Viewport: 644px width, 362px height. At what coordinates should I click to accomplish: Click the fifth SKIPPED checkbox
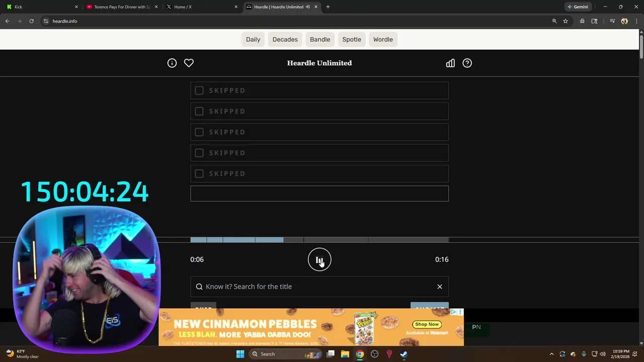point(199,173)
